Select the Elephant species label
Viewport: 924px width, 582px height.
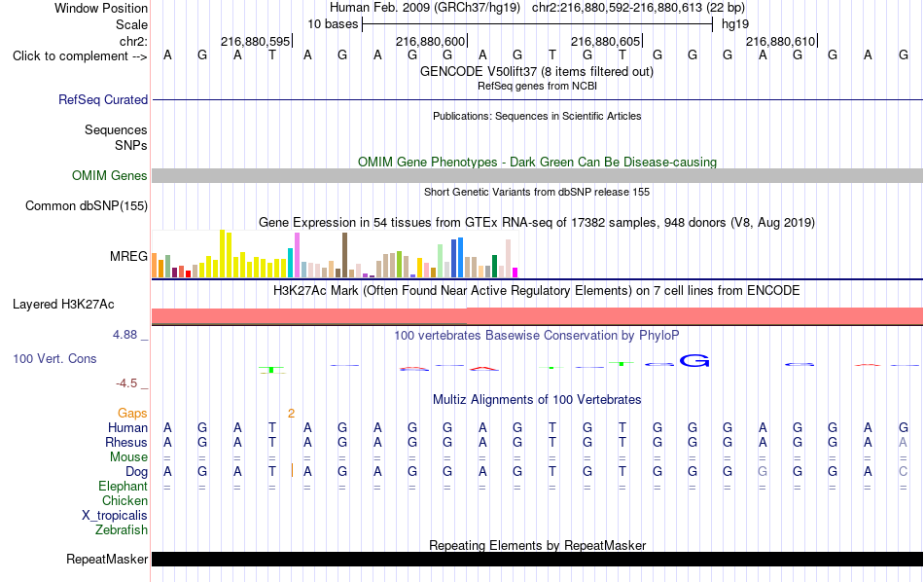coord(123,487)
